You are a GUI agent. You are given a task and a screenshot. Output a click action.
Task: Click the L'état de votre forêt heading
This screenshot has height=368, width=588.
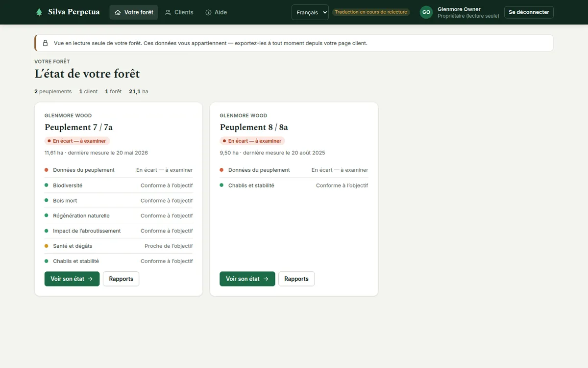(x=87, y=74)
